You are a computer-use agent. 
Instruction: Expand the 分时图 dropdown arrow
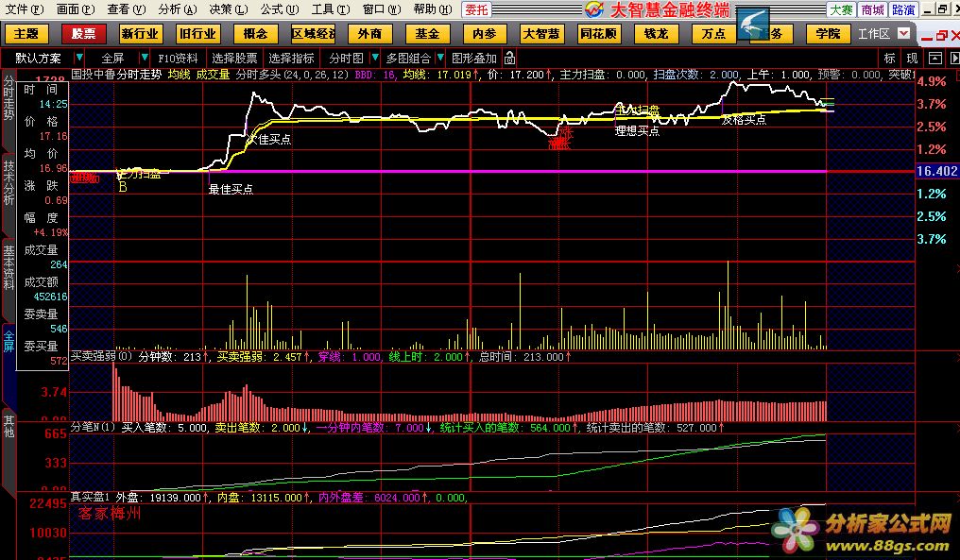click(x=375, y=59)
